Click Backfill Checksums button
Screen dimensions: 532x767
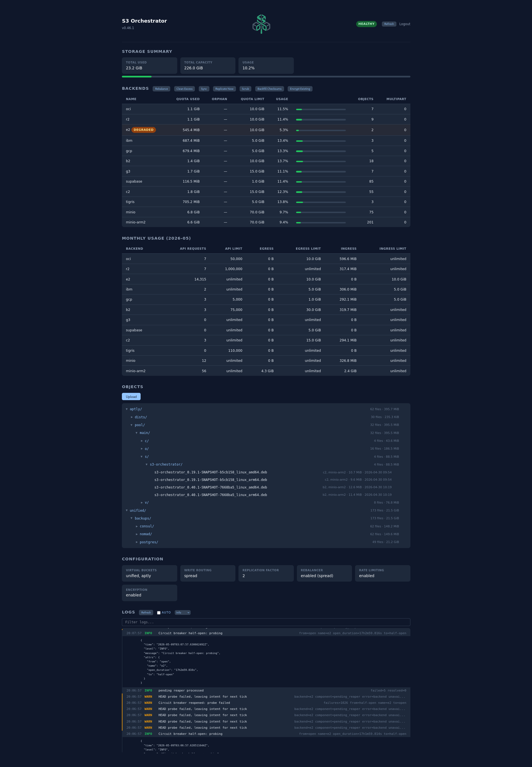[x=269, y=89]
